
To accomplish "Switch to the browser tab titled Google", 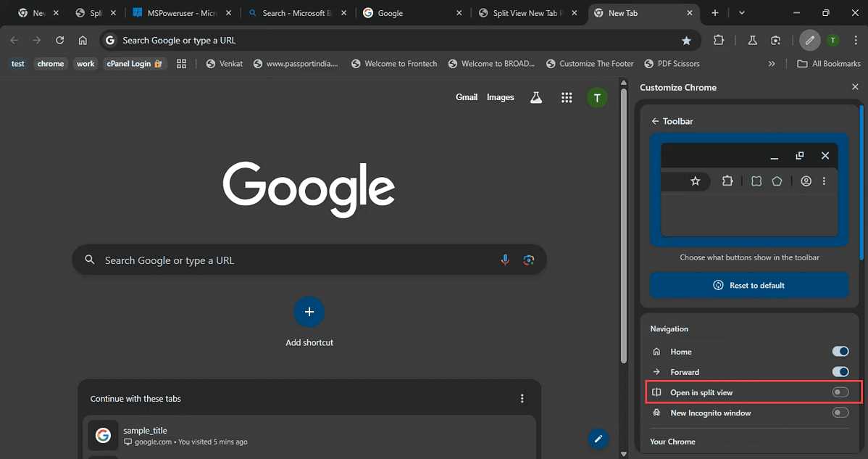I will (x=412, y=13).
